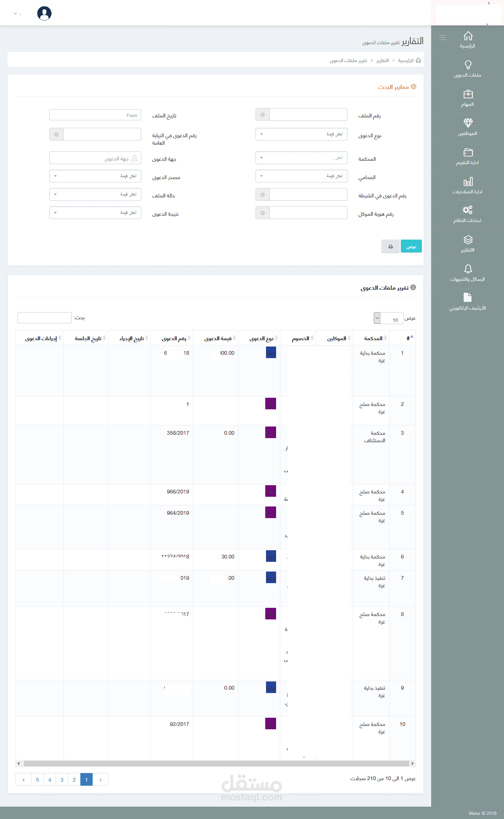504x819 pixels.
Task: Sort table by رقم الدعوى column
Action: [x=172, y=338]
